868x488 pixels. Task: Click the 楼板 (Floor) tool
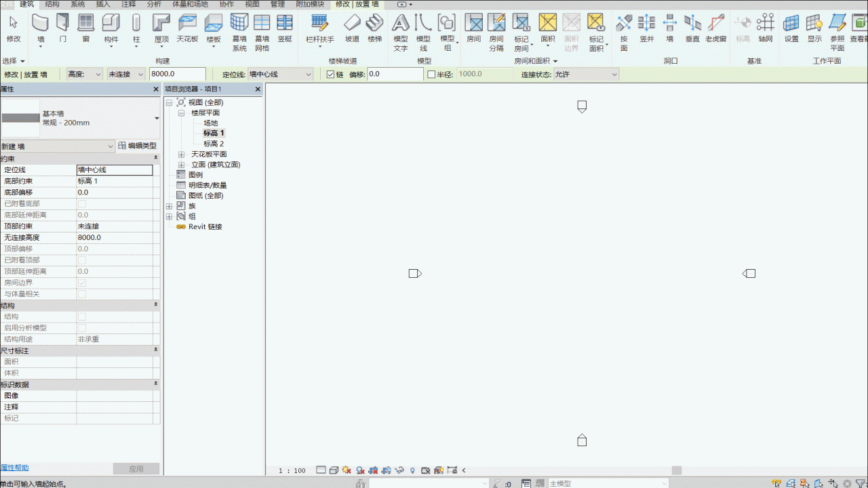coord(214,28)
